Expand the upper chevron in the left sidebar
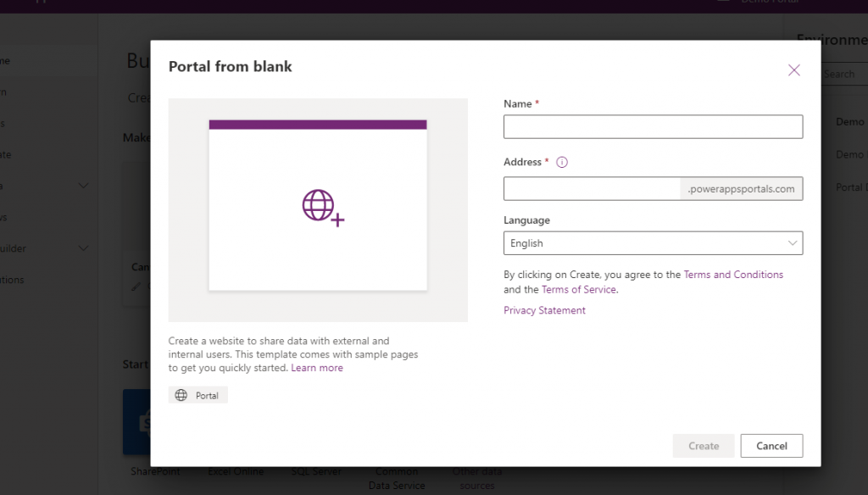This screenshot has height=495, width=868. click(x=83, y=186)
